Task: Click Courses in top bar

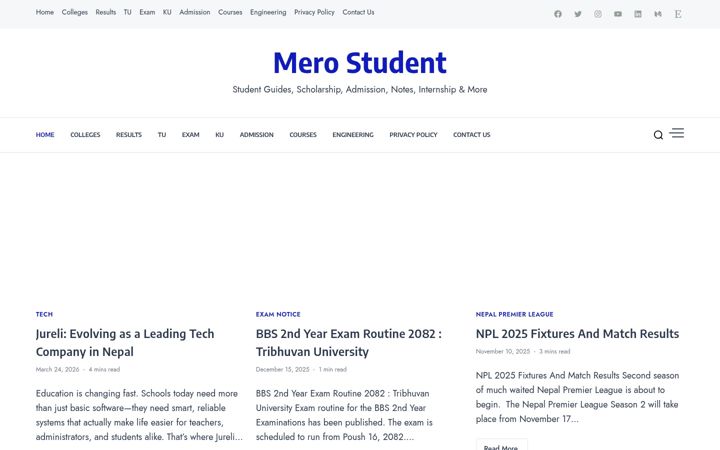Action: tap(230, 12)
